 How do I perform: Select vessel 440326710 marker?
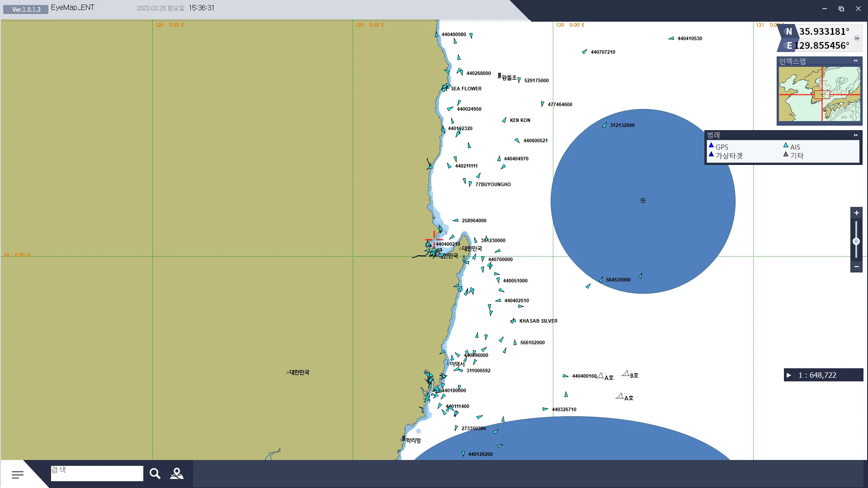pyautogui.click(x=545, y=409)
